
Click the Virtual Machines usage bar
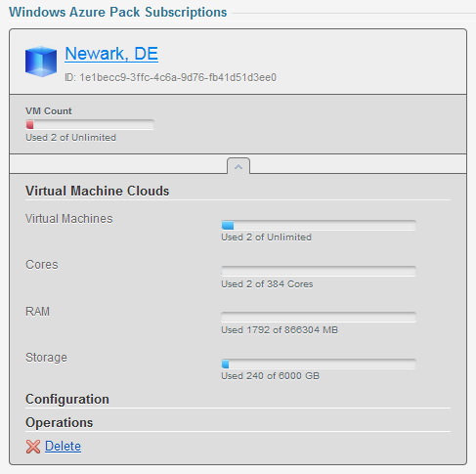click(x=319, y=225)
